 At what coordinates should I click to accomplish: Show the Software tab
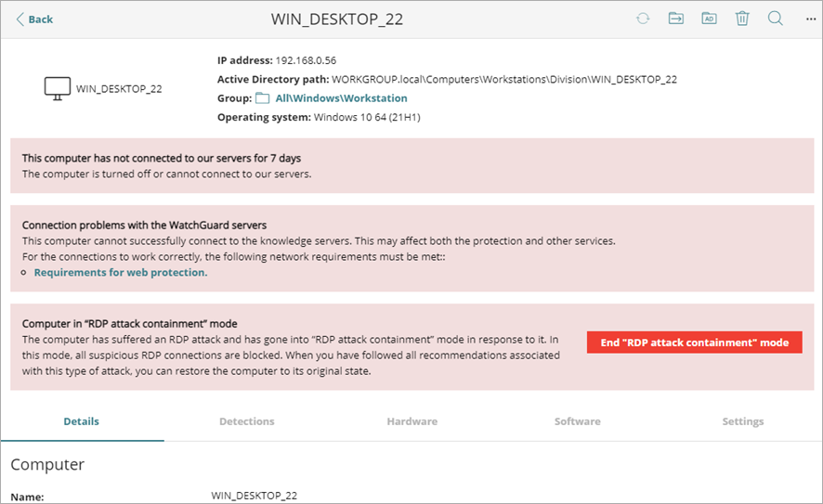(x=577, y=421)
